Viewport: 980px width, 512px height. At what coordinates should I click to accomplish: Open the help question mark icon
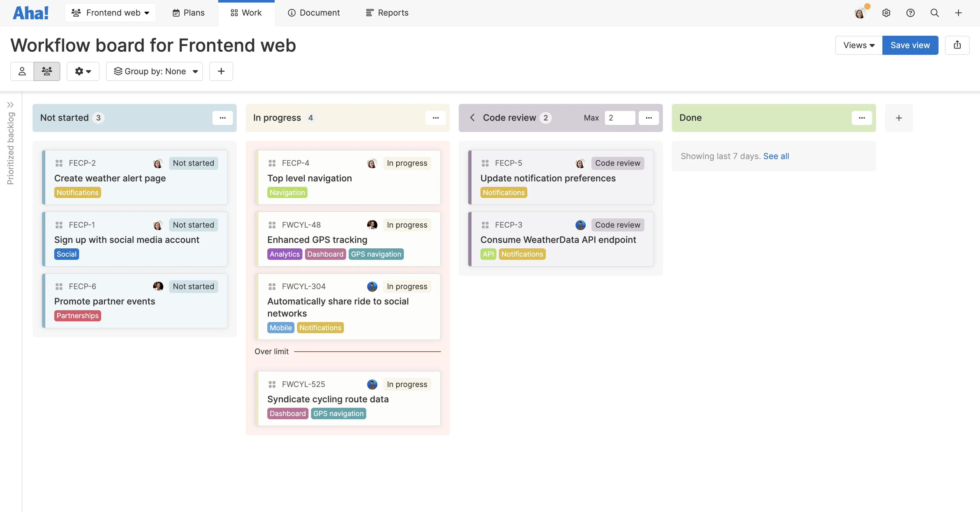point(910,13)
